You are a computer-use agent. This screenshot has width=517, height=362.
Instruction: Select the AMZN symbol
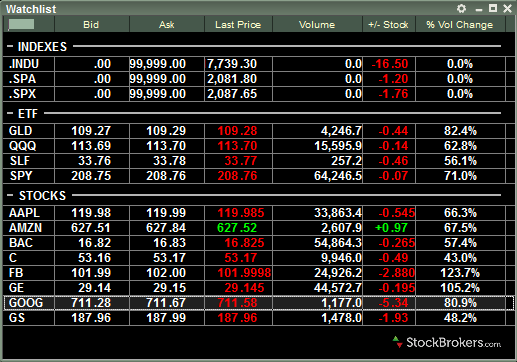25,228
